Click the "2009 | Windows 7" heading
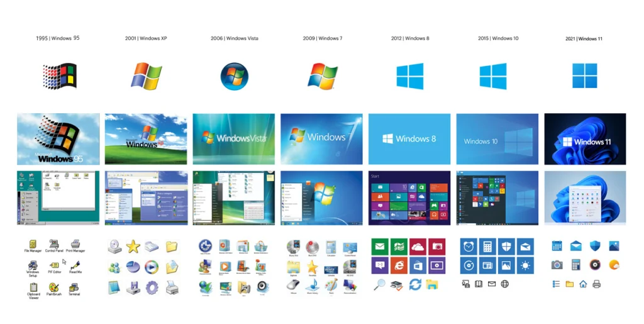The image size is (644, 324). pos(323,38)
